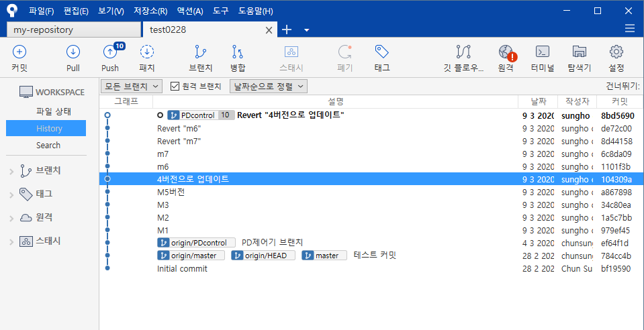Click the 폐기 (Discard) toolbar icon
The height and width of the screenshot is (330, 644).
[345, 52]
